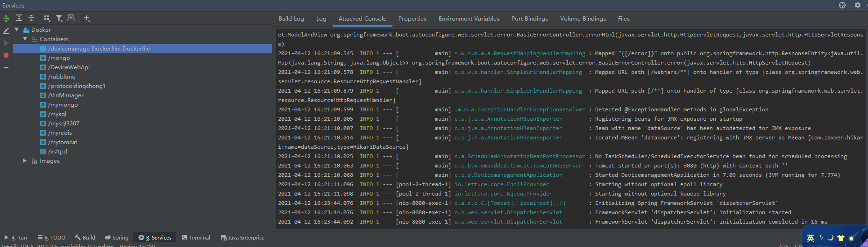Viewport: 868px width, 247px height.
Task: Click the Services panel title
Action: point(13,5)
